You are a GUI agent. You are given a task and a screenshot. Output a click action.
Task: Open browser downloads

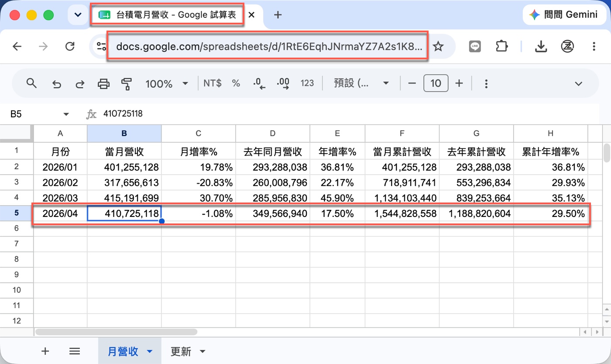(541, 47)
